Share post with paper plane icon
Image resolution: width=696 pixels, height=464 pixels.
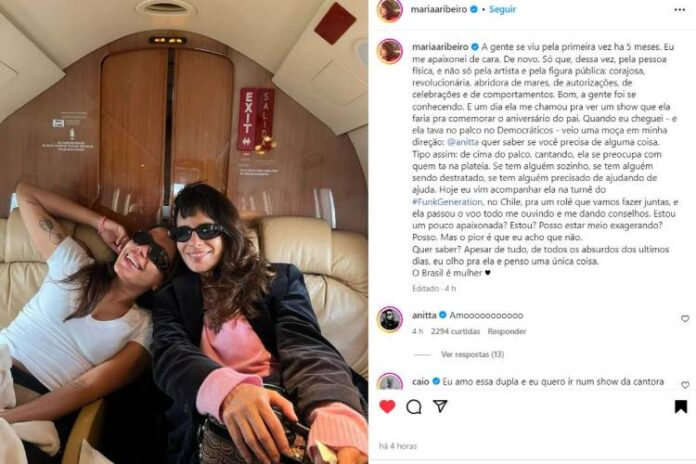(x=440, y=406)
